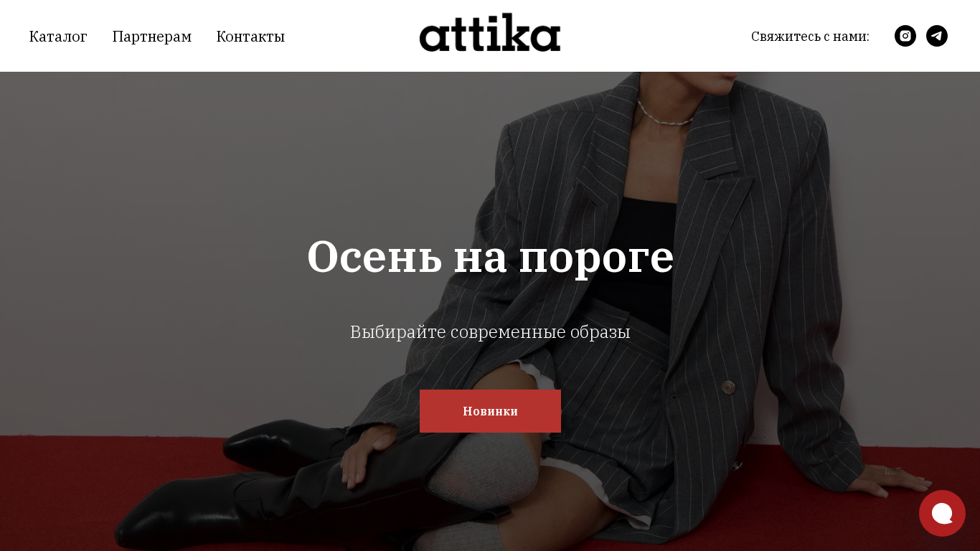The height and width of the screenshot is (551, 980).
Task: Open the Instagram profile icon
Action: click(905, 36)
